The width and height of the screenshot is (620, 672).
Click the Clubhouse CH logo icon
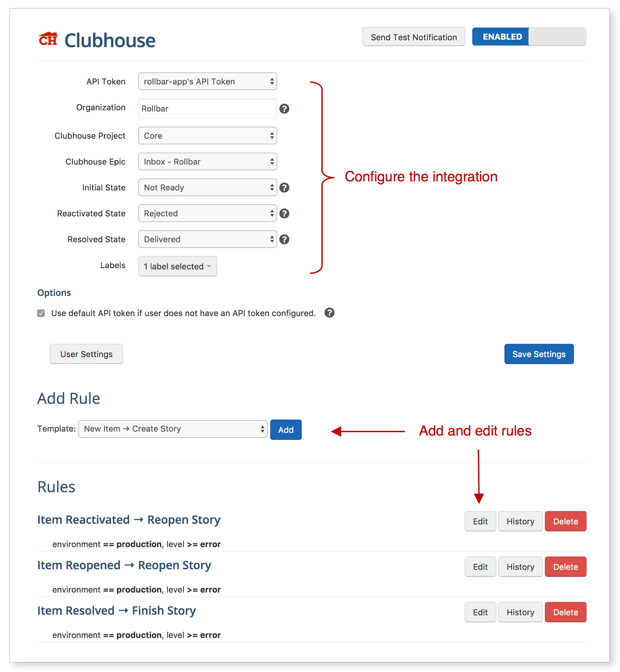(48, 39)
